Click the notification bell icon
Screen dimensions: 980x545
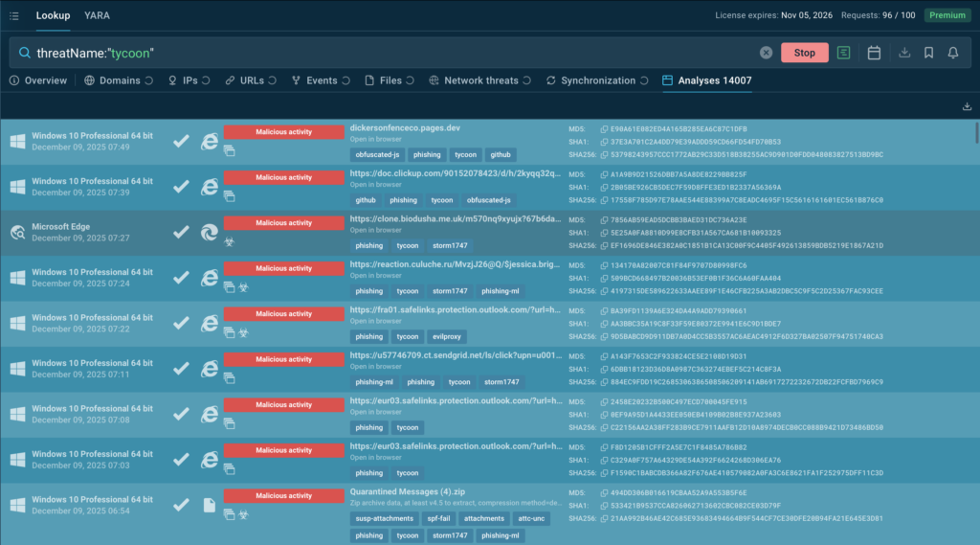coord(953,53)
